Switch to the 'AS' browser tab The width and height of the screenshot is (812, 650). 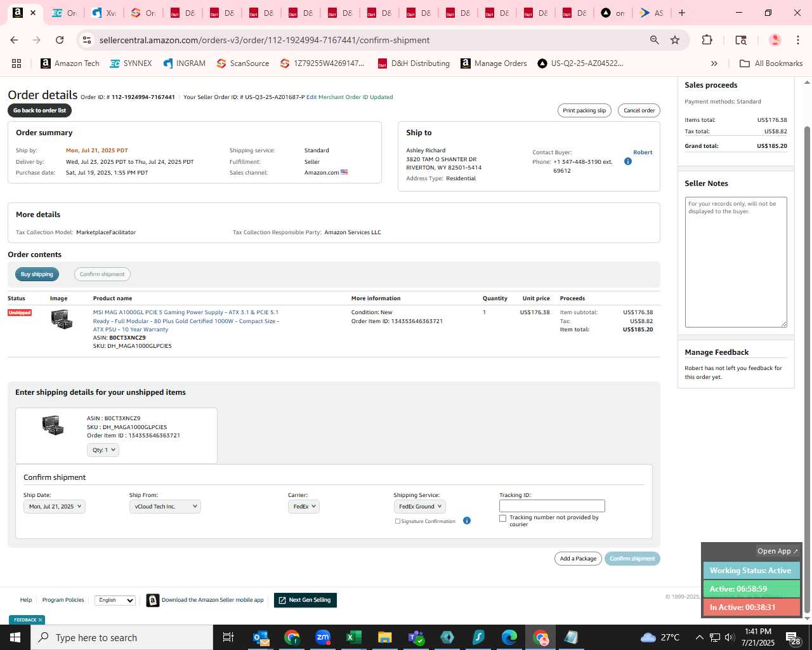tap(652, 13)
